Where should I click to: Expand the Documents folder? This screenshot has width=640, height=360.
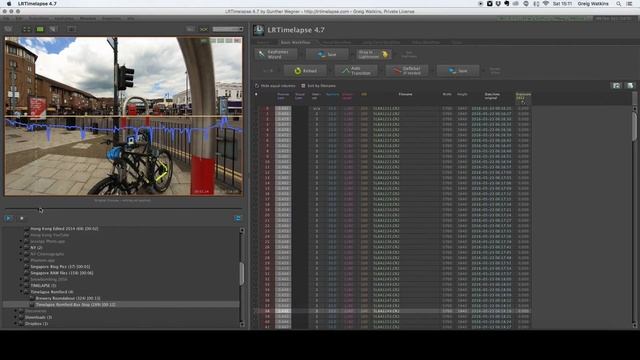click(x=16, y=311)
